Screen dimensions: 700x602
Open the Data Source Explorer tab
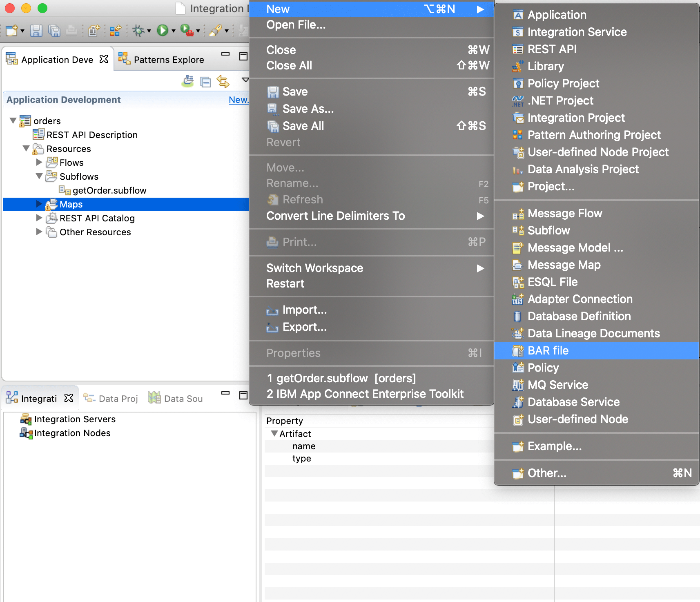(x=175, y=399)
